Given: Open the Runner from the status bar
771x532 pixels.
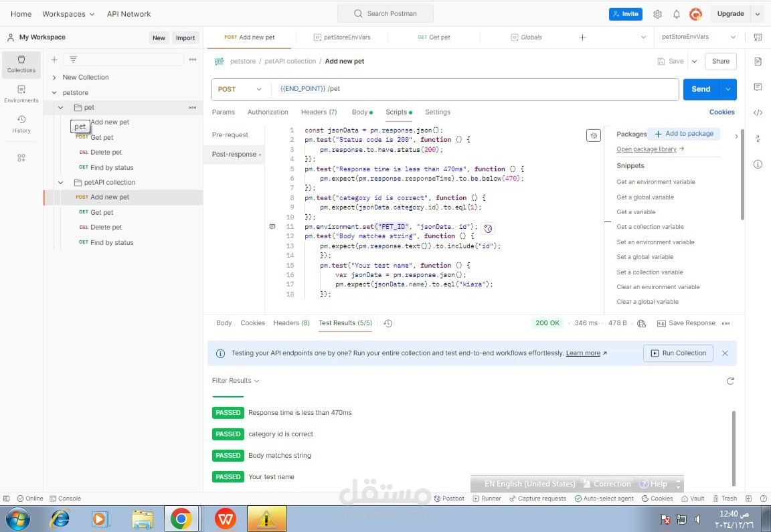Looking at the screenshot, I should tap(487, 498).
